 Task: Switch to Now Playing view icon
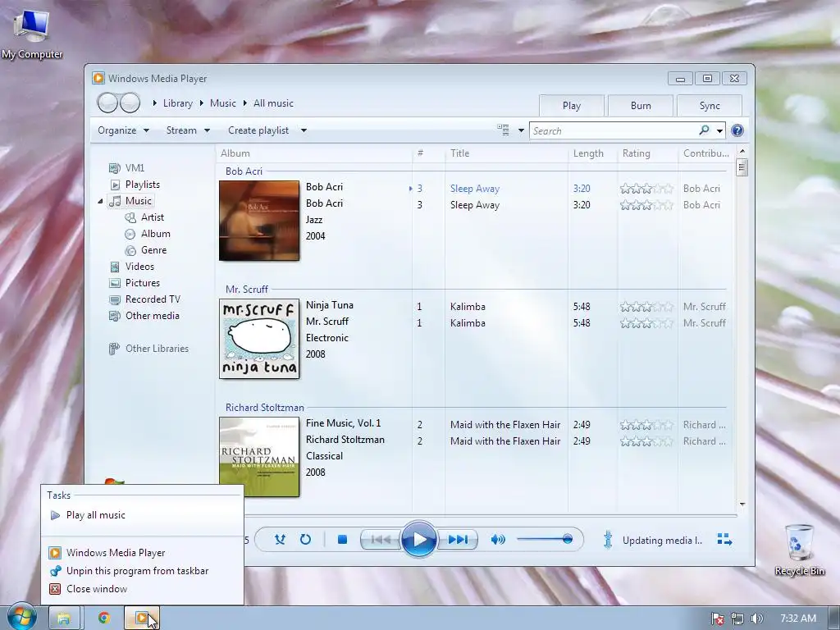[x=724, y=540]
